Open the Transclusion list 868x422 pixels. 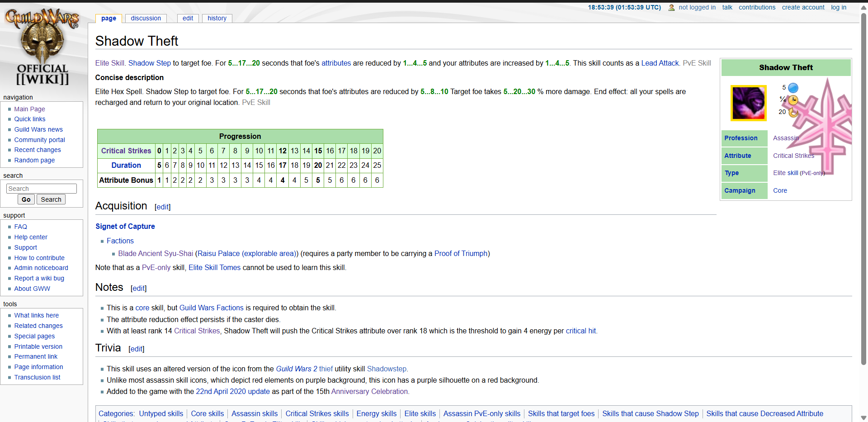click(37, 377)
